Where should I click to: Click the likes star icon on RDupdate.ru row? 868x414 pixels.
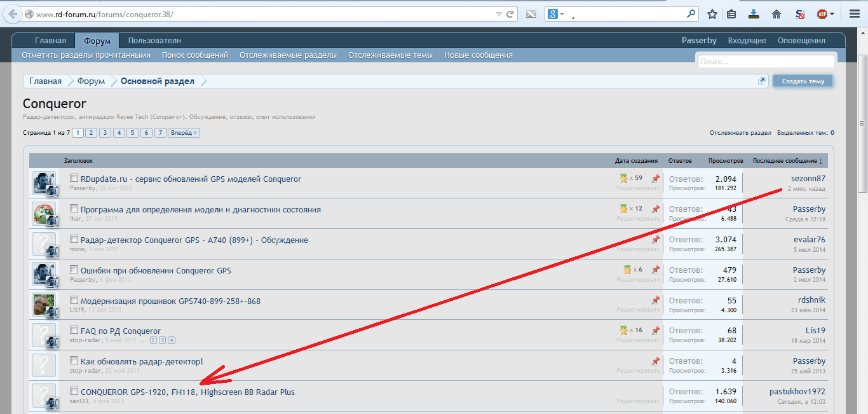point(623,179)
